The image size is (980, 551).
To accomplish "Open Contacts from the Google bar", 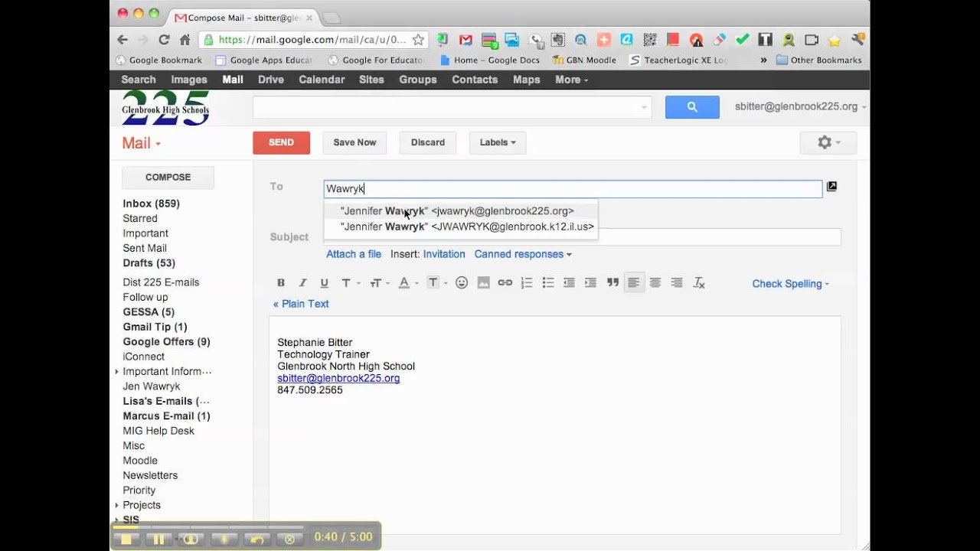I will (475, 80).
